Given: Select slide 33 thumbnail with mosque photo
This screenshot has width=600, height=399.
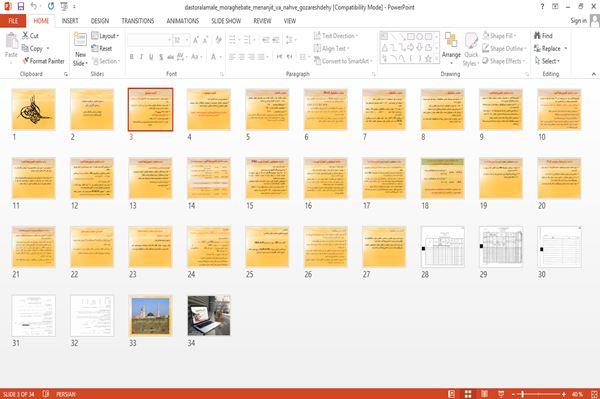Looking at the screenshot, I should point(150,315).
